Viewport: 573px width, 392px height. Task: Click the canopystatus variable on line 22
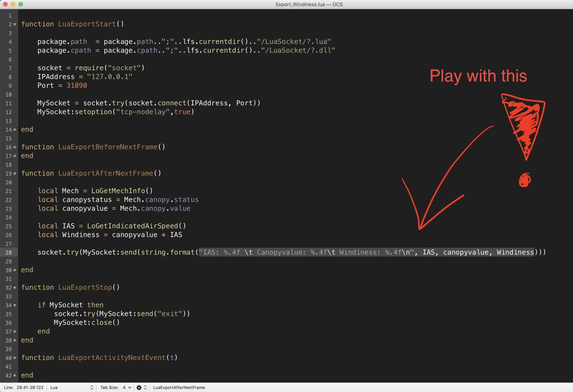(x=87, y=200)
